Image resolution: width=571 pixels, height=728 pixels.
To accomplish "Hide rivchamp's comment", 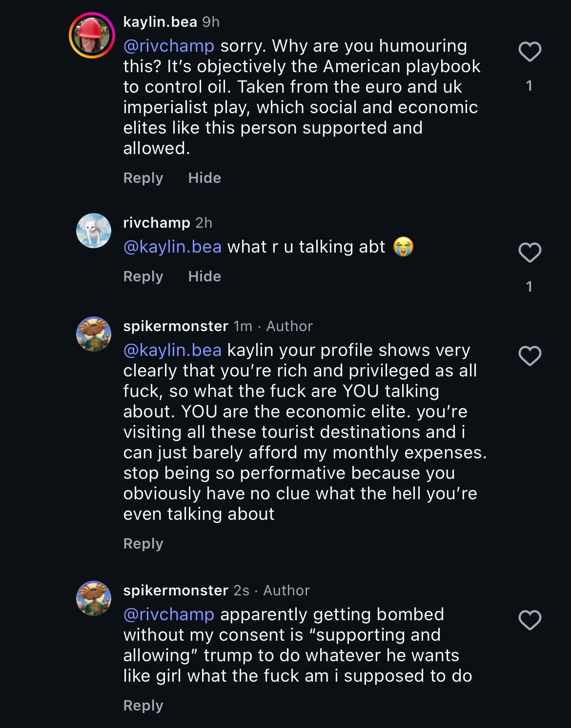I will (x=204, y=276).
